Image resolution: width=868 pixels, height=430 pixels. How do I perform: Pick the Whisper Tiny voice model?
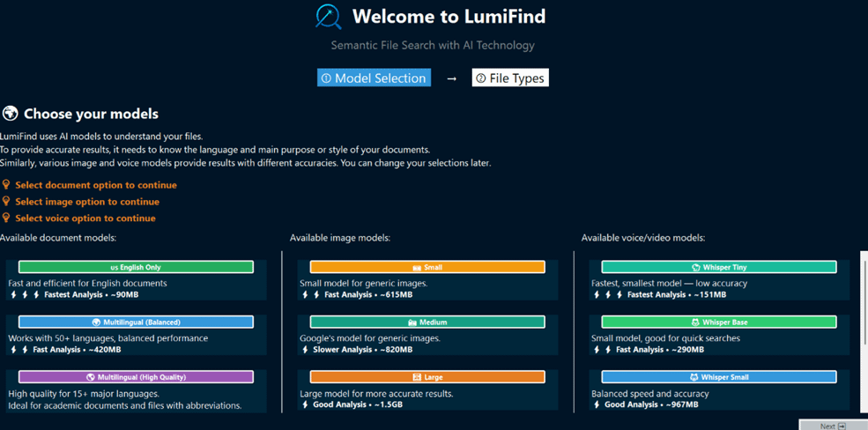[x=718, y=267]
